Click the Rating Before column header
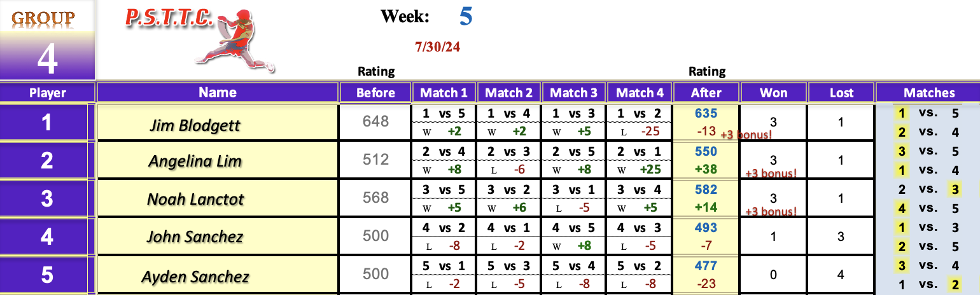The height and width of the screenshot is (295, 980). point(375,93)
